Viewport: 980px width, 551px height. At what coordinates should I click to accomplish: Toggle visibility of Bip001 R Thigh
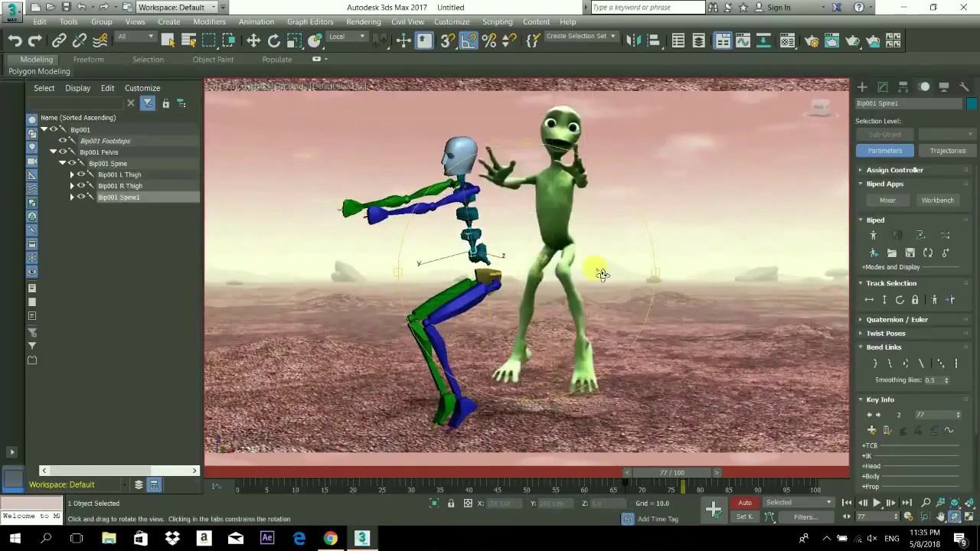coord(81,186)
